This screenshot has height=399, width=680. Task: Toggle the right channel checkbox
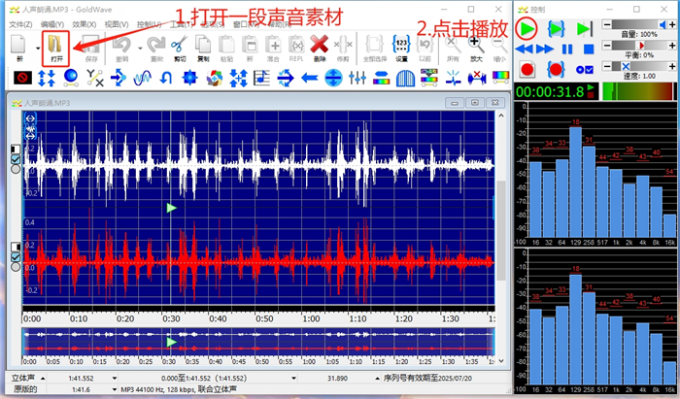coord(15,257)
